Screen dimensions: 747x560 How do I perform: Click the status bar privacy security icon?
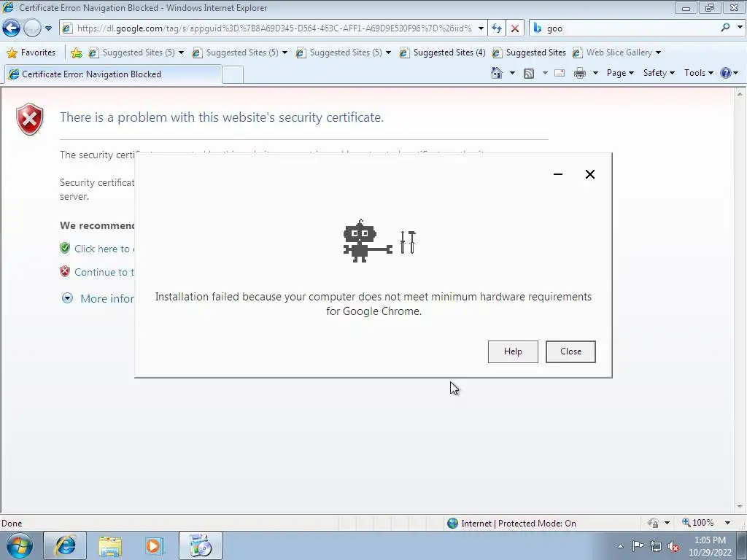(x=653, y=524)
